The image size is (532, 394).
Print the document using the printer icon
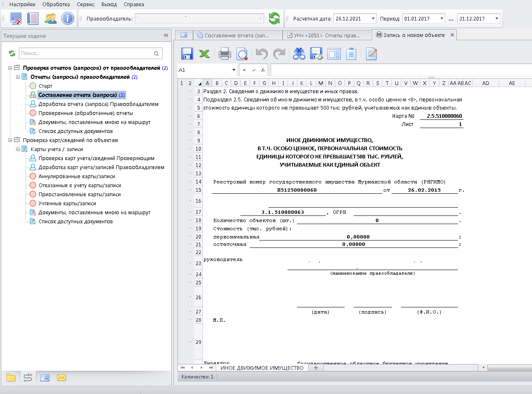click(x=224, y=54)
